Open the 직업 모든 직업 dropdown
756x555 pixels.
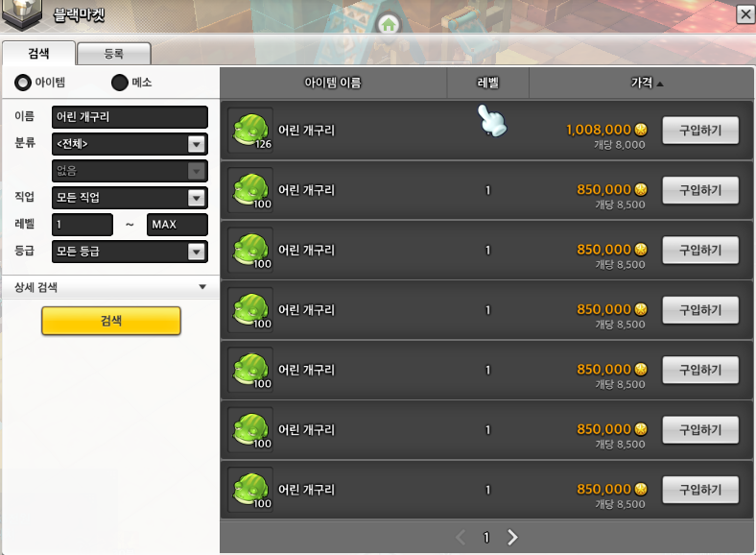(x=130, y=198)
